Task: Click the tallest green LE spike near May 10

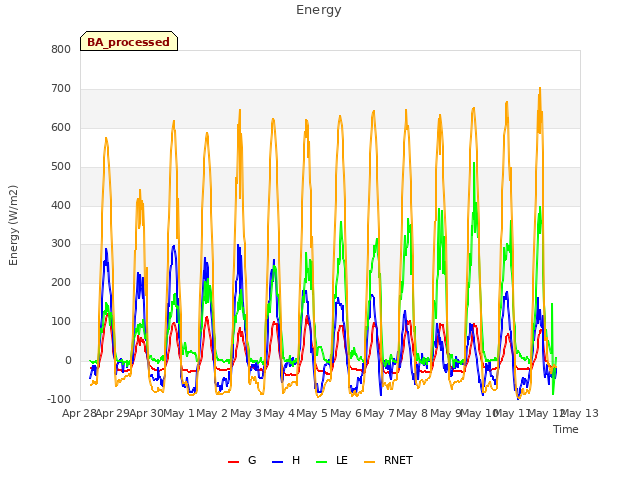Action: [474, 163]
